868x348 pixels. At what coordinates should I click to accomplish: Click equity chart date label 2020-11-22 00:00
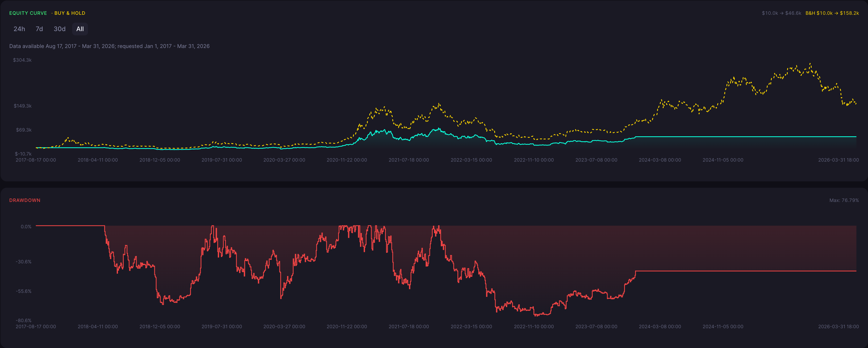coord(347,160)
